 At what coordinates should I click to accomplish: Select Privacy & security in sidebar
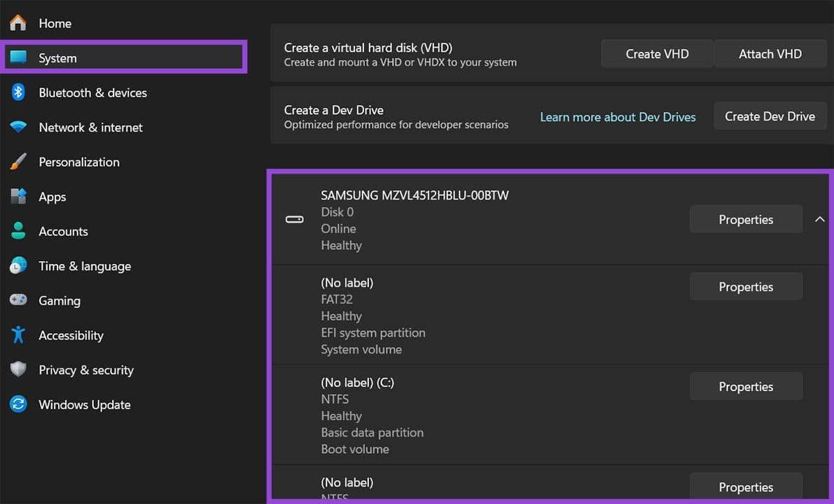85,370
